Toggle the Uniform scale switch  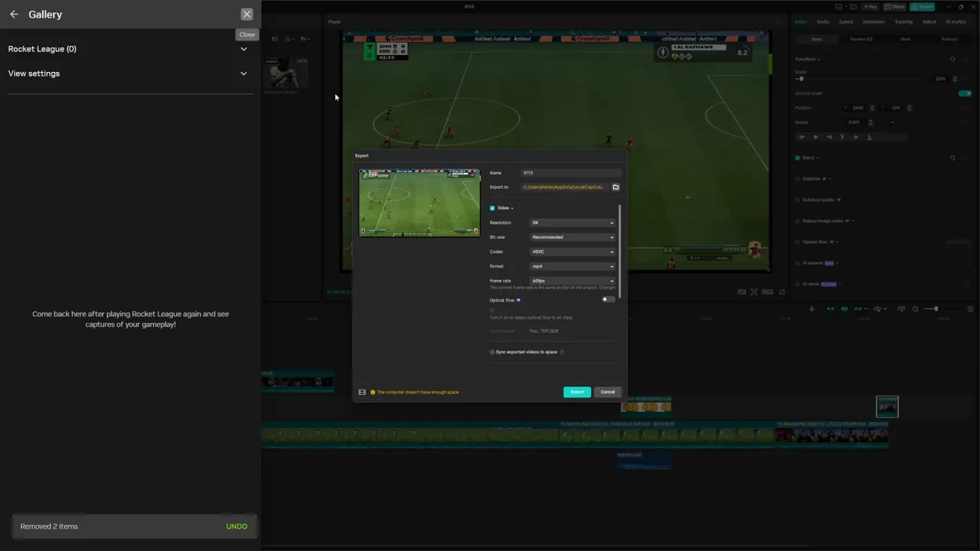(x=965, y=93)
